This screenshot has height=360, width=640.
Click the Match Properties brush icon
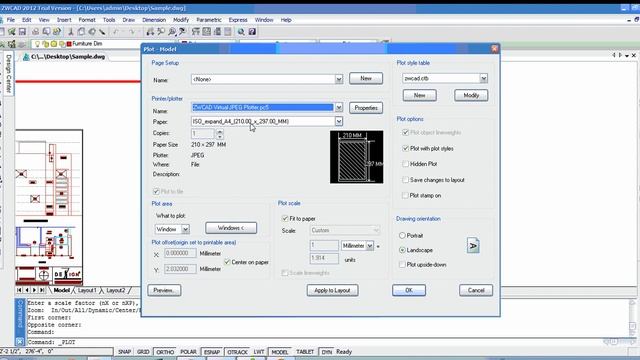tap(102, 31)
